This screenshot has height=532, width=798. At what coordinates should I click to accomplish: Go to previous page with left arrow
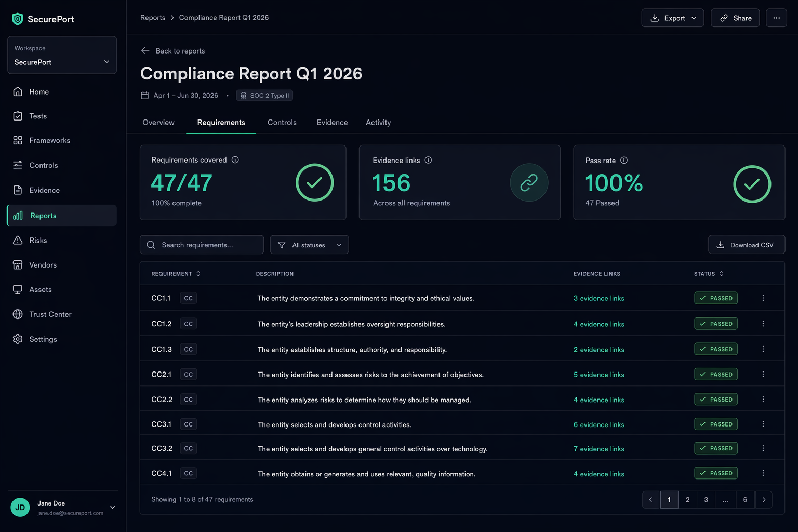(651, 500)
